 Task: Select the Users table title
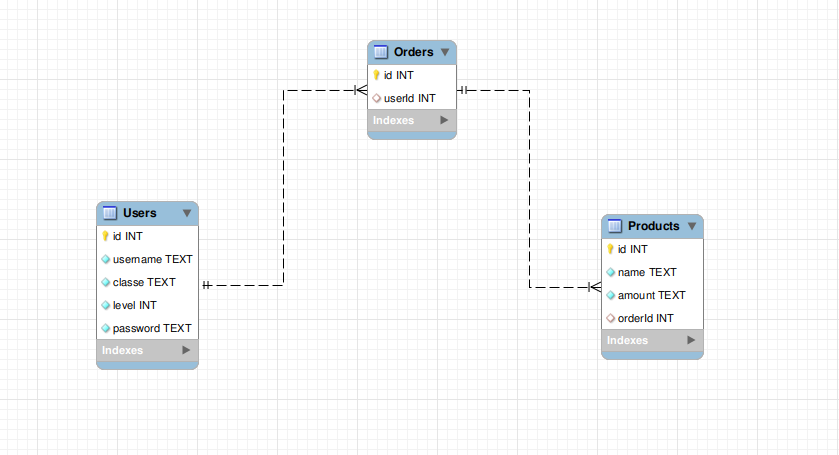(x=140, y=213)
